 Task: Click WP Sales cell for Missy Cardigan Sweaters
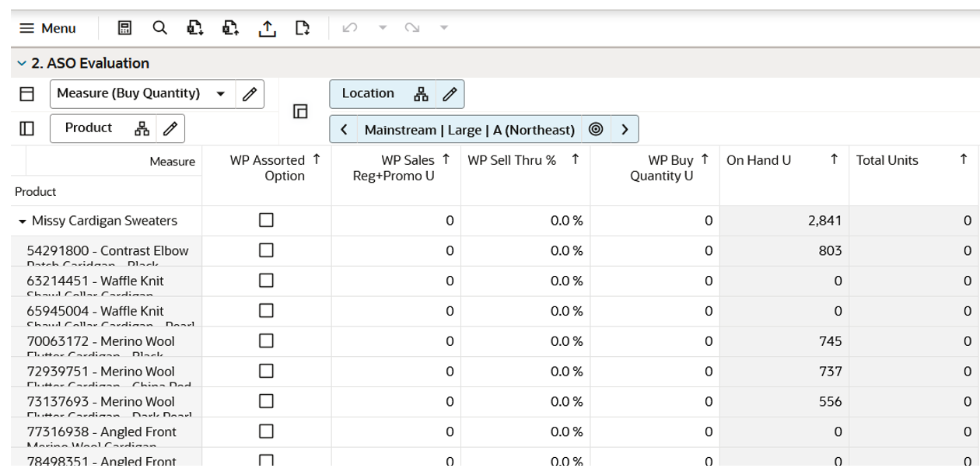(396, 221)
